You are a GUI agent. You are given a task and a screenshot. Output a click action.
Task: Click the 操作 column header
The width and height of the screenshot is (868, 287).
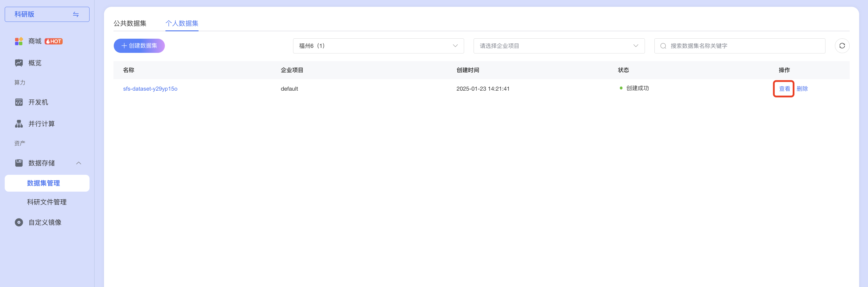[784, 70]
